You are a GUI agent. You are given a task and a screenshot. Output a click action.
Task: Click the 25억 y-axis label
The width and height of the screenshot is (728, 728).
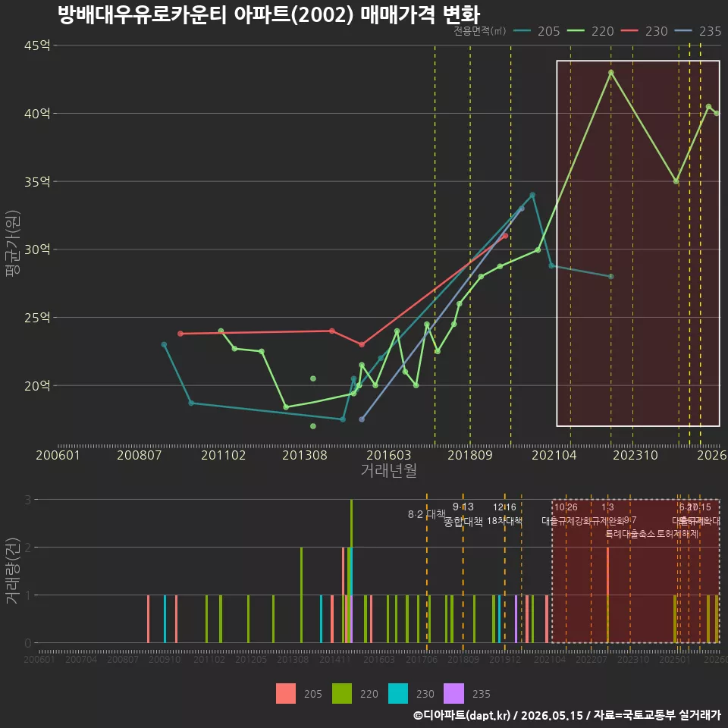[x=37, y=318]
